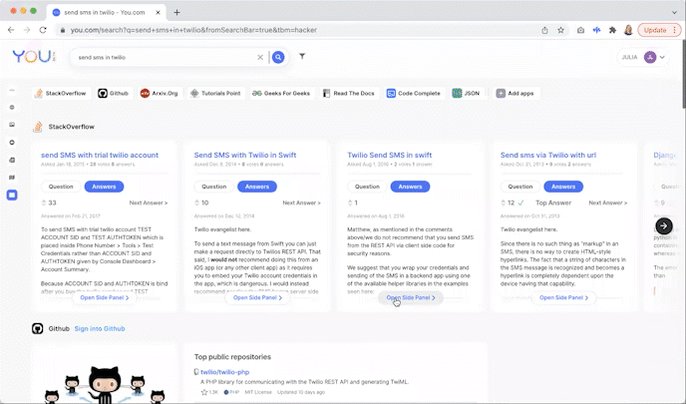Select the Geeks For Geeks app chip
This screenshot has width=686, height=404.
pyautogui.click(x=281, y=93)
